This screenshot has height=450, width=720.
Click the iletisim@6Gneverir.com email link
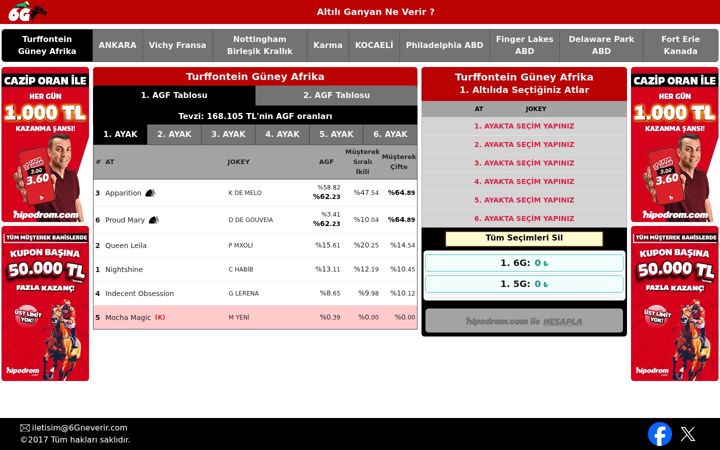(79, 428)
